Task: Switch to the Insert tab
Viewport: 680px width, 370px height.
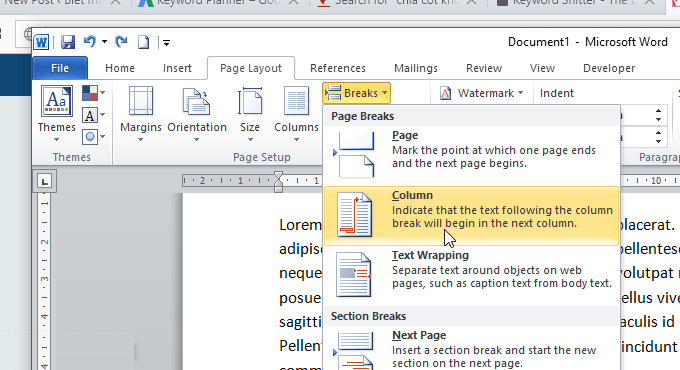Action: [x=177, y=68]
